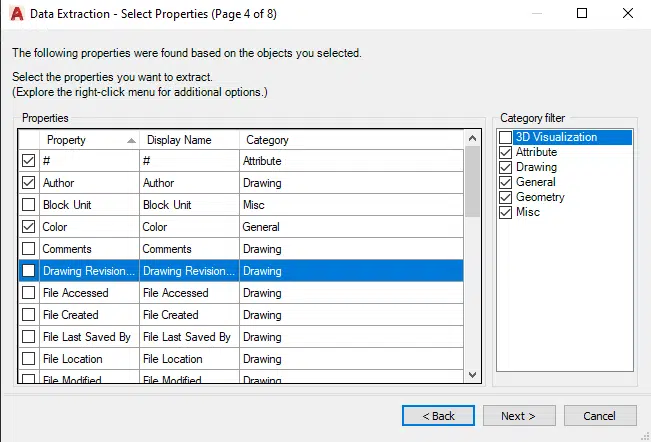Viewport: 651px width, 442px height.
Task: Click the File Last Saved By display name
Action: pos(189,337)
